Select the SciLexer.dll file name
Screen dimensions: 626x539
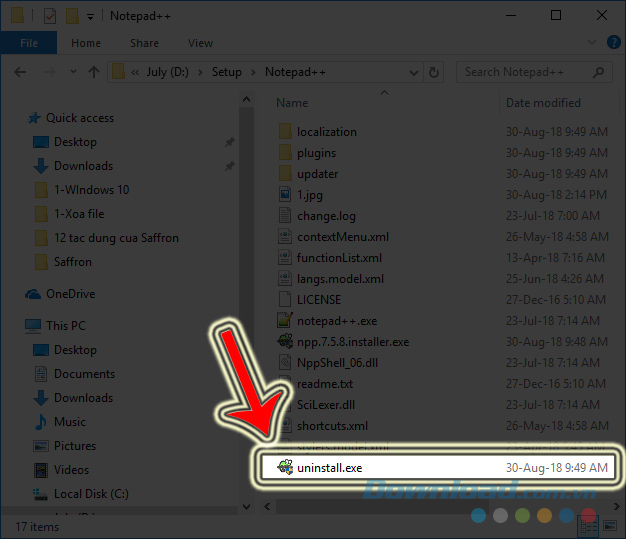(x=326, y=404)
